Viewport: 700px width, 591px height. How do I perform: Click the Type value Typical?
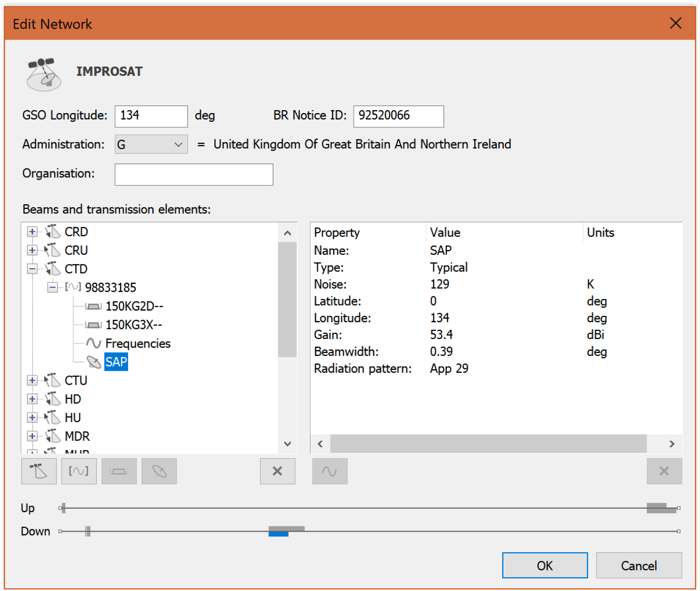[449, 267]
